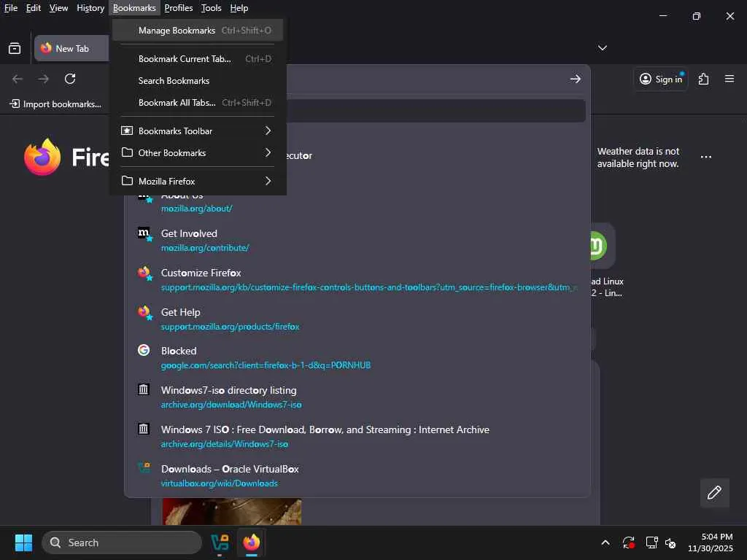Open the Windows Start menu

pyautogui.click(x=23, y=542)
